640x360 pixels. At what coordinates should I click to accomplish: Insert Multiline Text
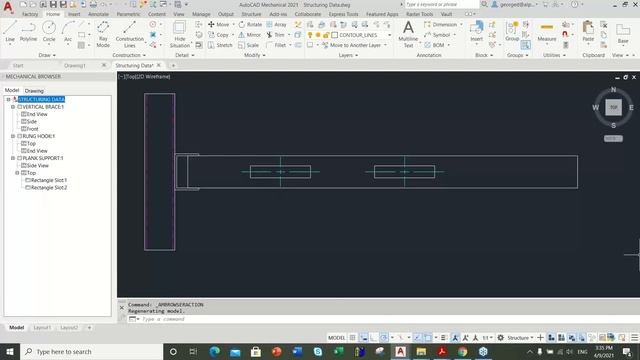[408, 34]
